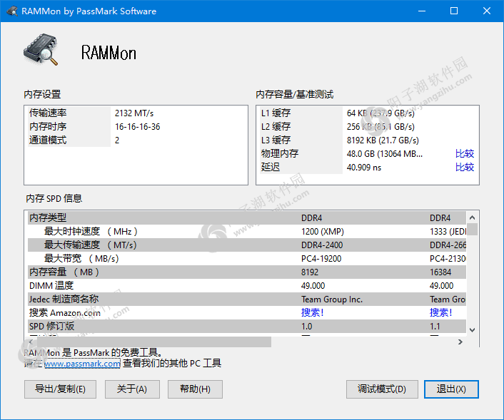This screenshot has height=420, width=504.
Task: Select L1 缓存 row
Action: [368, 113]
